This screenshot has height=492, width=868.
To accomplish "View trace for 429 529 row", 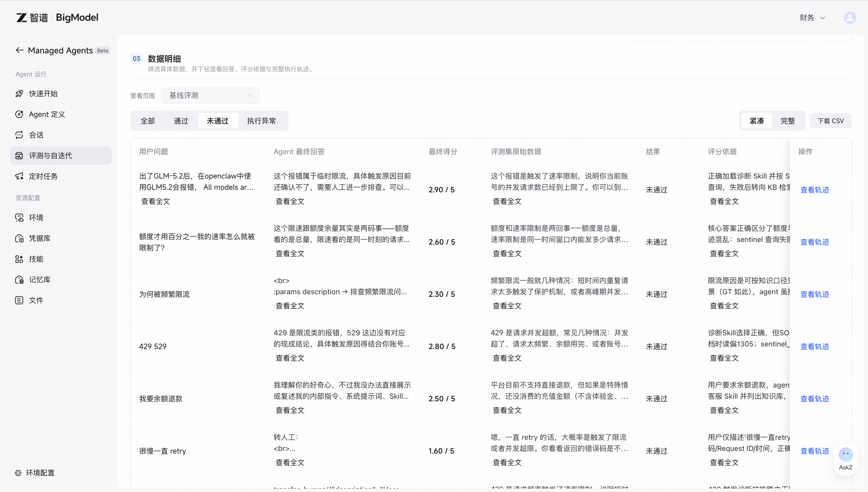I will [x=815, y=346].
